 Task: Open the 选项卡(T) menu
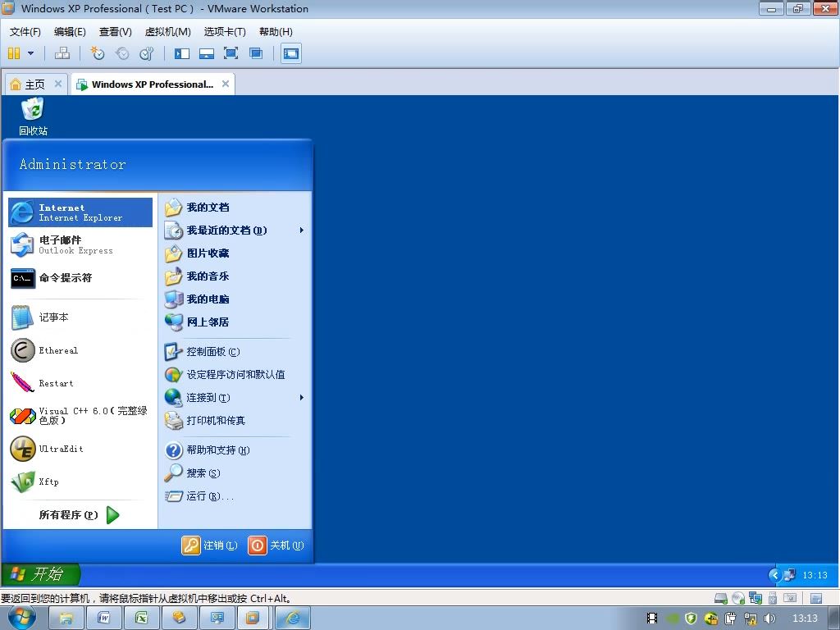pos(225,32)
